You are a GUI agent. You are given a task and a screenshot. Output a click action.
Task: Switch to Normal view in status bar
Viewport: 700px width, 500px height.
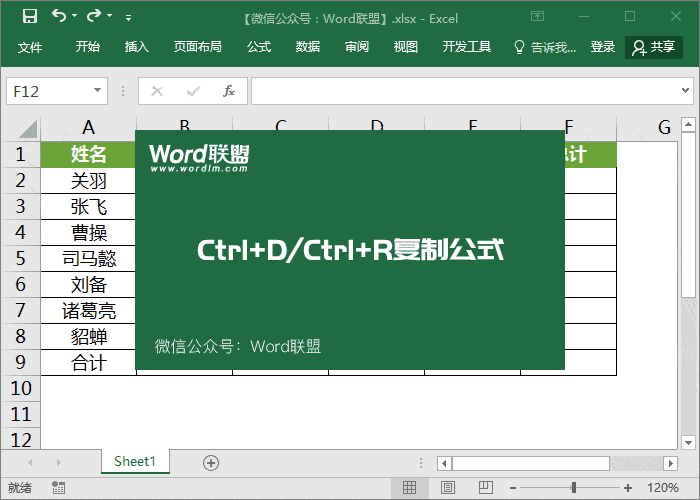tap(409, 488)
